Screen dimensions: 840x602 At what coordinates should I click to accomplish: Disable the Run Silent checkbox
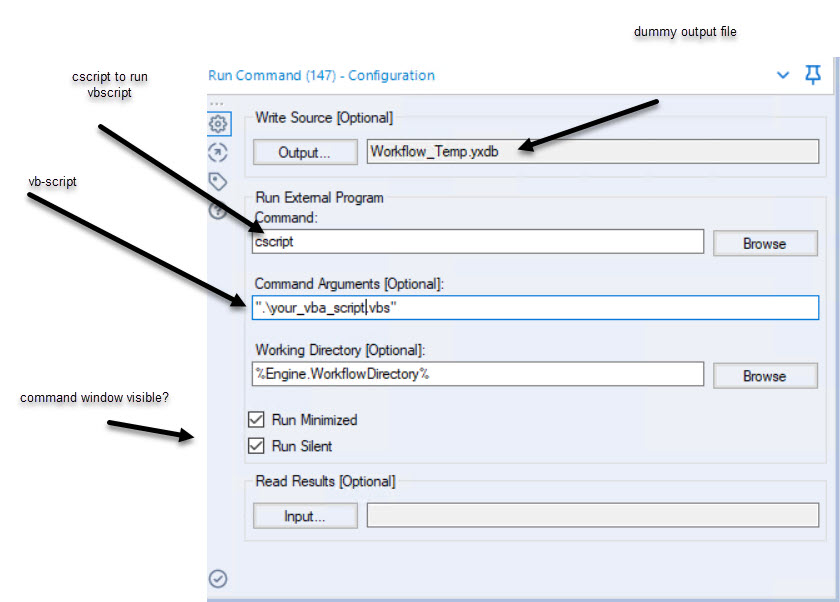pyautogui.click(x=257, y=446)
